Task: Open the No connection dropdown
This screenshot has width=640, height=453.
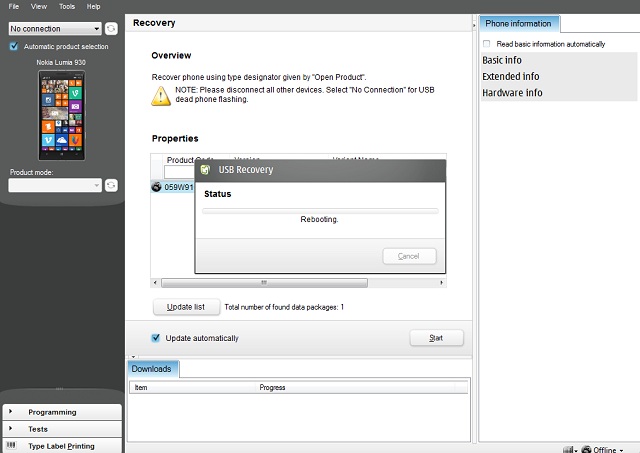Action: [x=55, y=29]
